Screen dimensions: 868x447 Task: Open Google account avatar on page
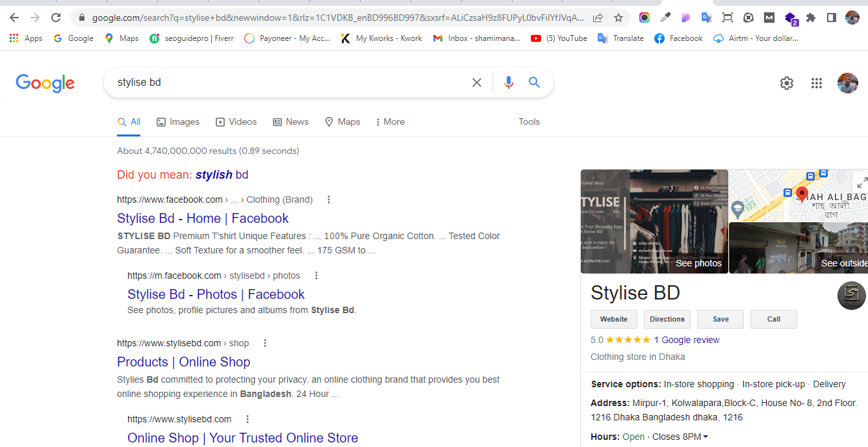tap(848, 83)
